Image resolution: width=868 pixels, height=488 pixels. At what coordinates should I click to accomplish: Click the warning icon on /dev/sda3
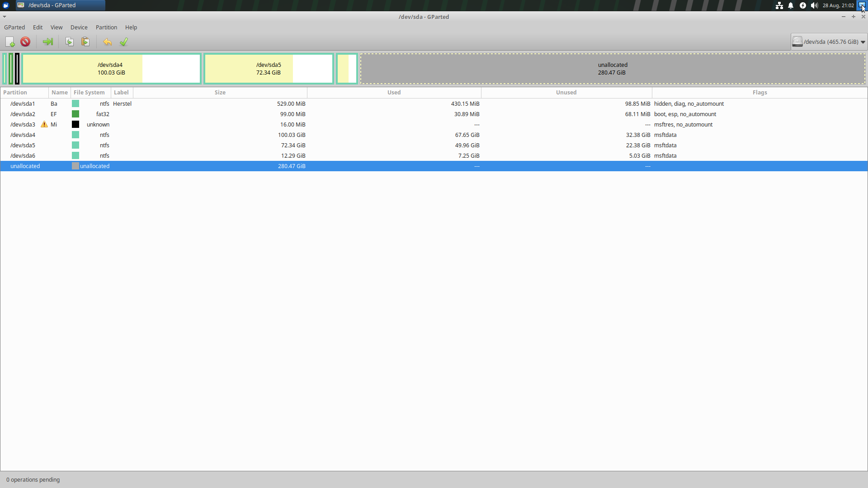point(44,124)
